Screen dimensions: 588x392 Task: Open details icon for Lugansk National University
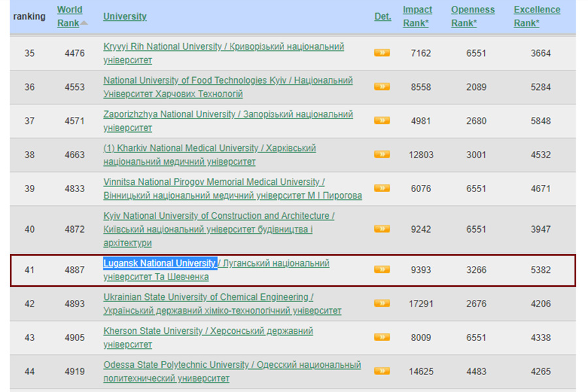coord(382,269)
